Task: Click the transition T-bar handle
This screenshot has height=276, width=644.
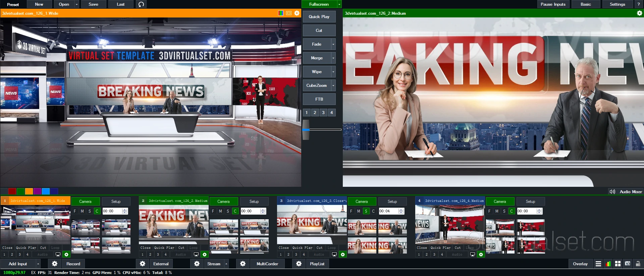Action: coord(306,130)
